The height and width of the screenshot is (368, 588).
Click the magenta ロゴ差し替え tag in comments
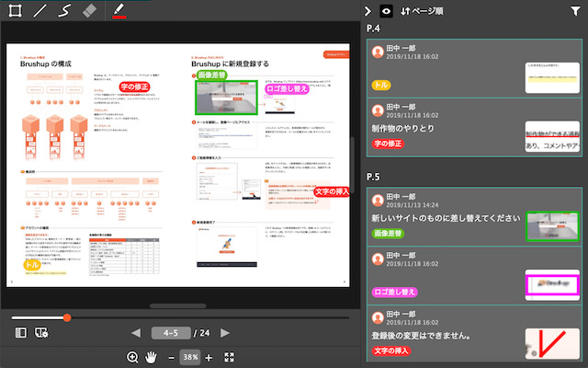394,293
